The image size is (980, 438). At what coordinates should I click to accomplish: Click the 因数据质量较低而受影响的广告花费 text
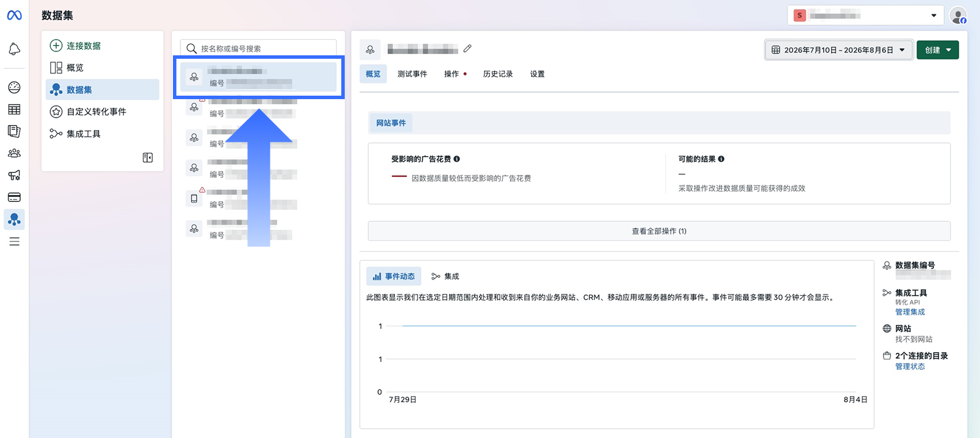point(471,178)
